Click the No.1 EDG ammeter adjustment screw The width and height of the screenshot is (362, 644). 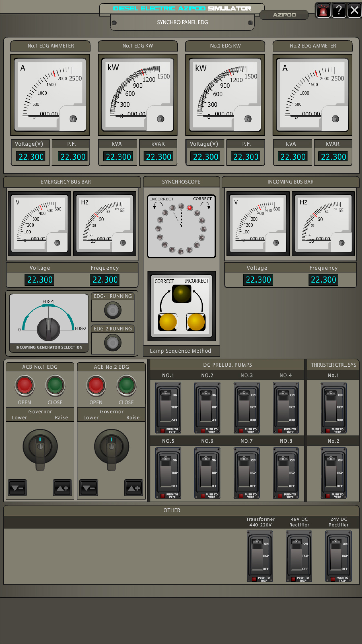point(73,119)
